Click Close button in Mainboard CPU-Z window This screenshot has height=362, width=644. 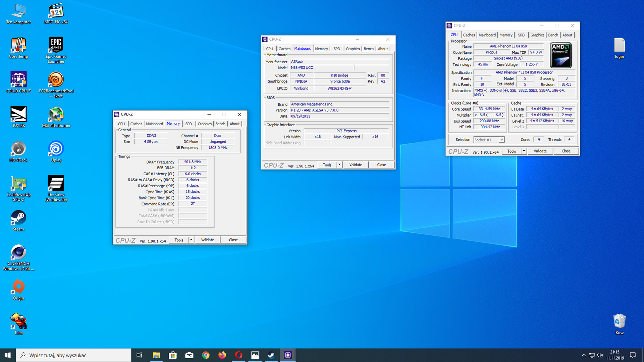click(x=381, y=165)
